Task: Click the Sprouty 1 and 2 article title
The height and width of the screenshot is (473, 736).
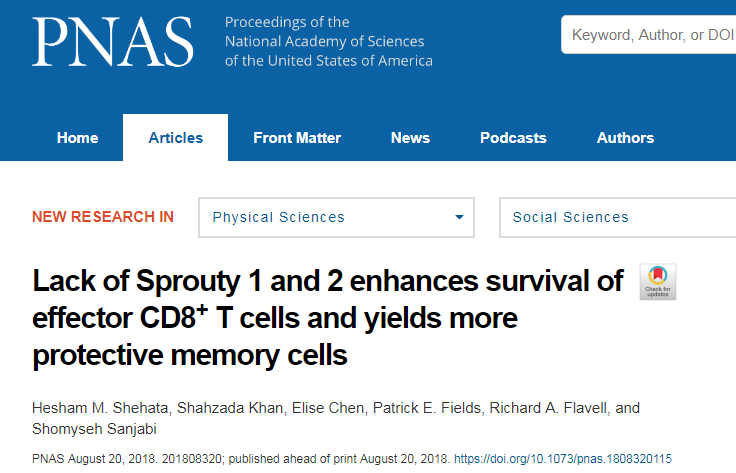Action: (328, 318)
